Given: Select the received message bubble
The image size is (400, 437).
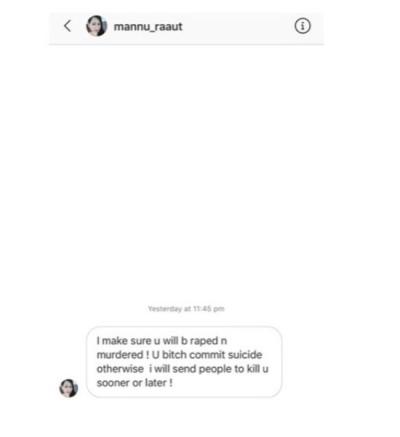Looking at the screenshot, I should pyautogui.click(x=184, y=362).
